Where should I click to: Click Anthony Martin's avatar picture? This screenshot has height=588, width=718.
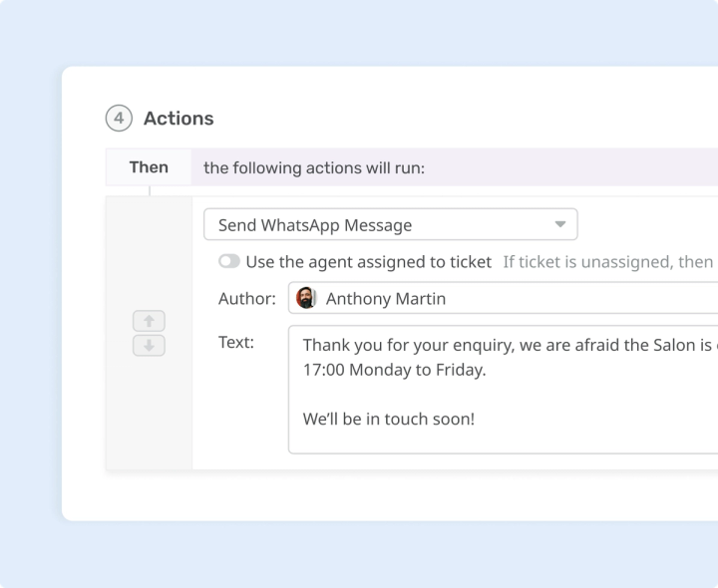point(306,298)
